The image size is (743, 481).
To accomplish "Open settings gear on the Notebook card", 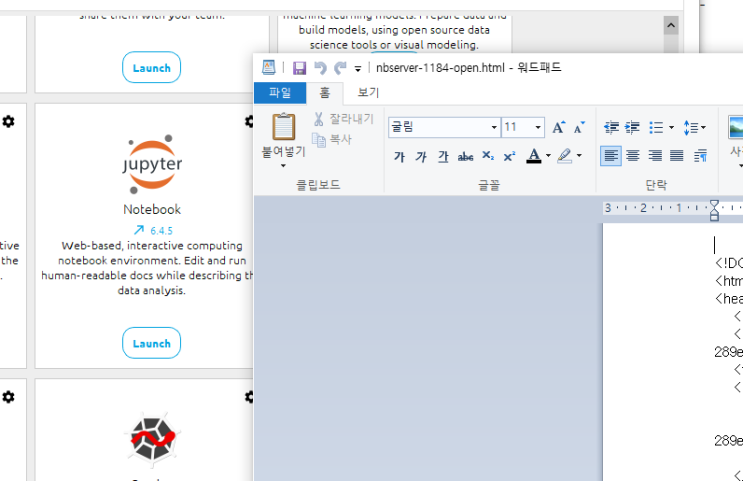I will 249,121.
